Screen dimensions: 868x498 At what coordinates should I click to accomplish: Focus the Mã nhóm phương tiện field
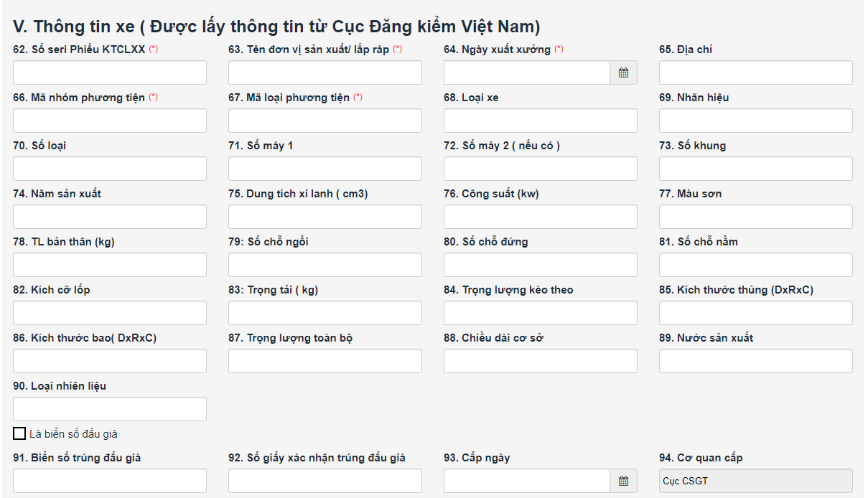[x=110, y=121]
